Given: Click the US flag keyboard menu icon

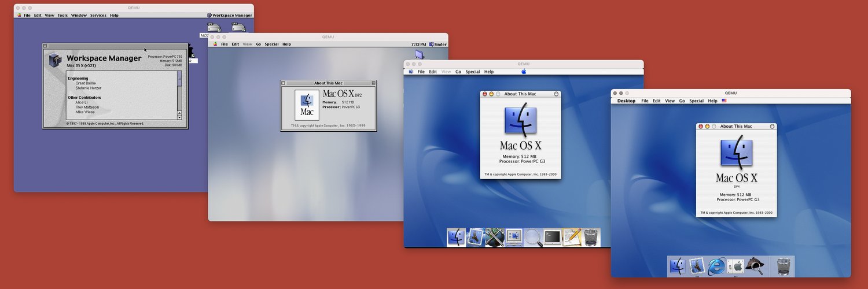Looking at the screenshot, I should pyautogui.click(x=724, y=101).
